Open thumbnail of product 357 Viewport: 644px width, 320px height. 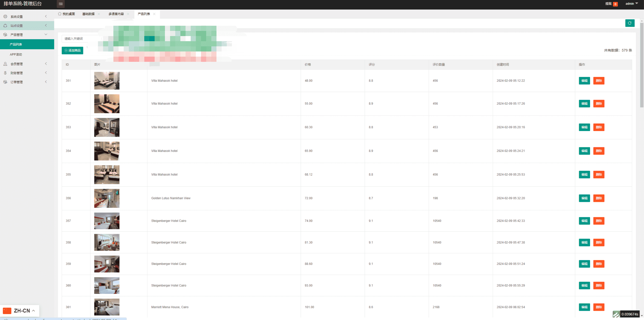coord(107,221)
